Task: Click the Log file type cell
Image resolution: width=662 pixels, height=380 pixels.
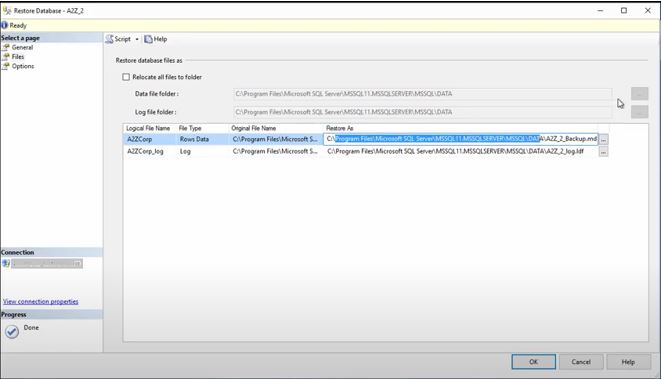Action: (185, 151)
